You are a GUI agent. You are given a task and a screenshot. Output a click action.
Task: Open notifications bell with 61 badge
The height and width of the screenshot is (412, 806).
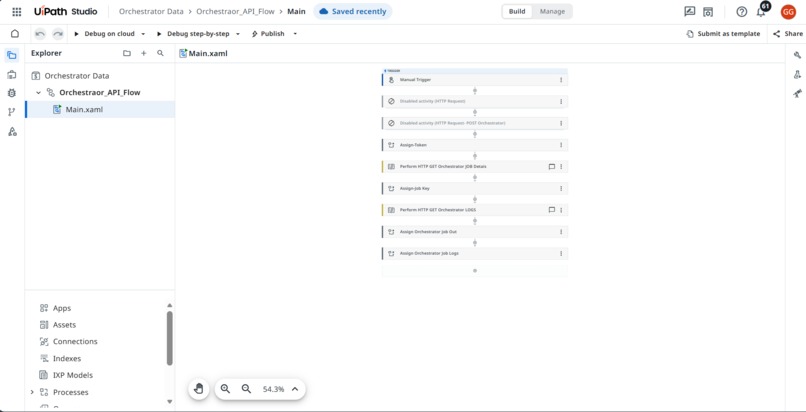761,12
